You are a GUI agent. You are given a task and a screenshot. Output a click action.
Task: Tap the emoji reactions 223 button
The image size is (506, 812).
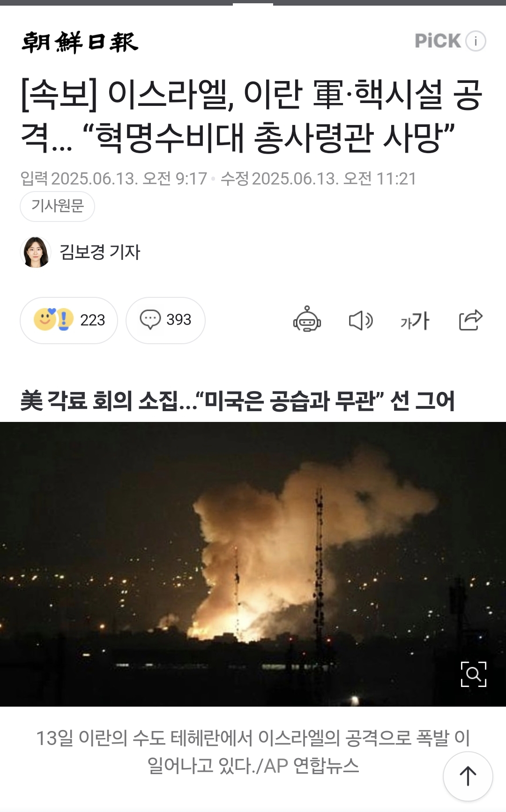pyautogui.click(x=69, y=320)
